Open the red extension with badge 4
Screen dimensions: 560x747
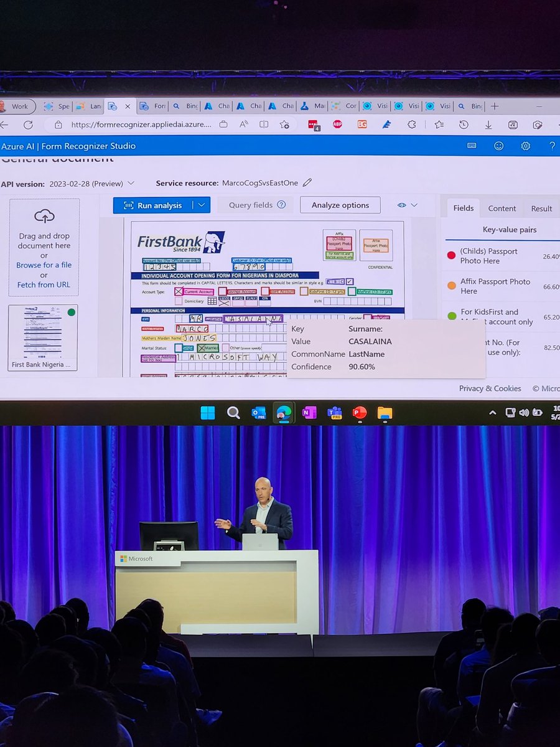[314, 125]
